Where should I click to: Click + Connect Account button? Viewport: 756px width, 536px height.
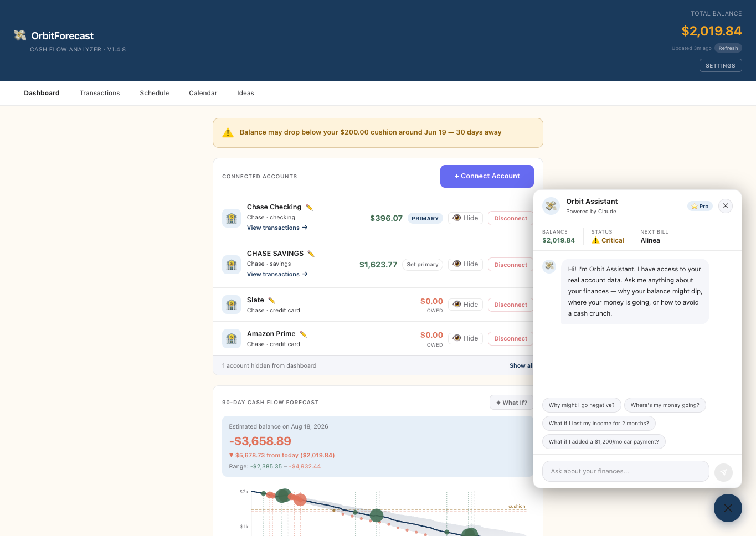487,176
